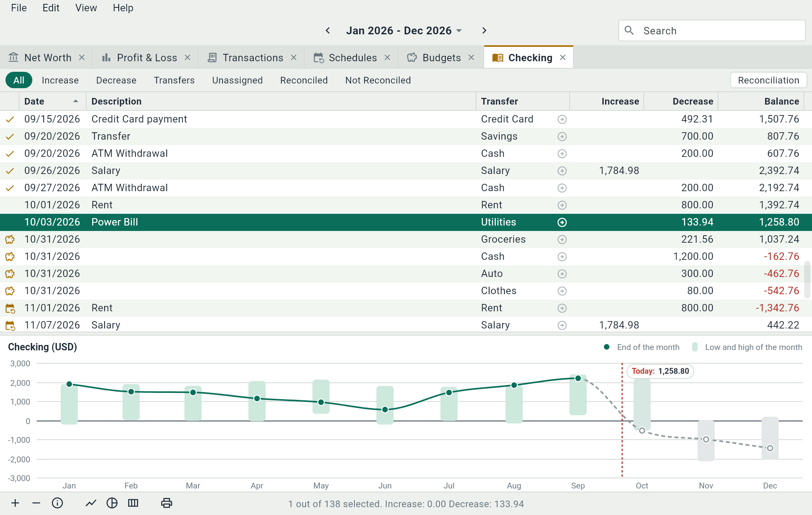Close the Schedules tab

point(387,58)
